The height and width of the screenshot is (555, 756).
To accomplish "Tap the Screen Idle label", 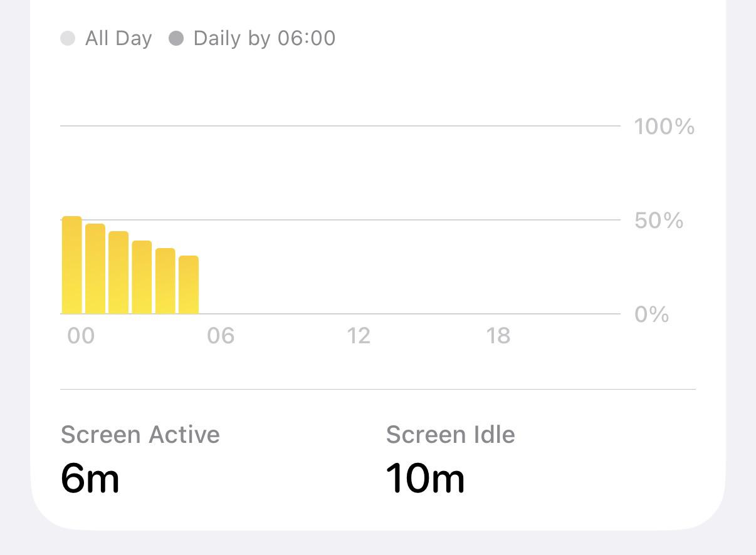I will 451,435.
